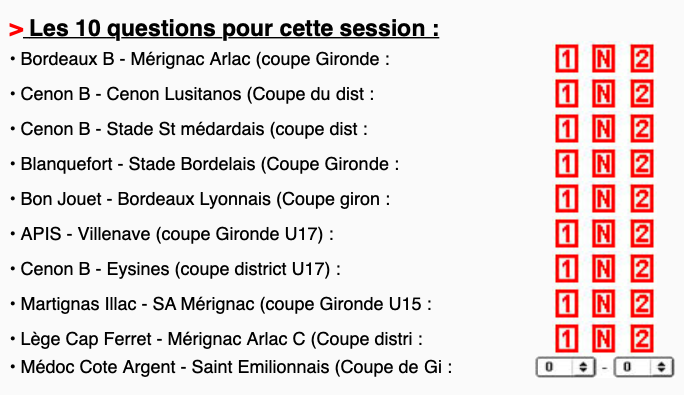Mark N for Martignas Illac - SA Mérignac
684x395 pixels.
coord(603,303)
